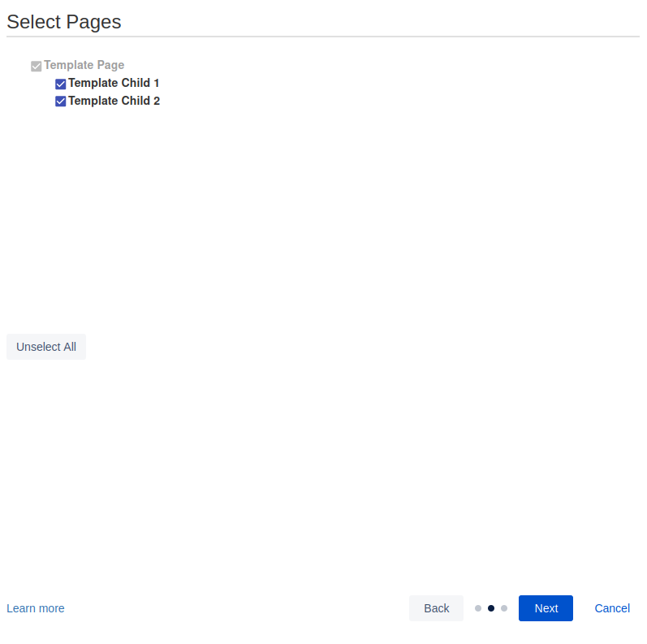Click the greyed Template Page checkbox
This screenshot has width=647, height=644.
37,66
